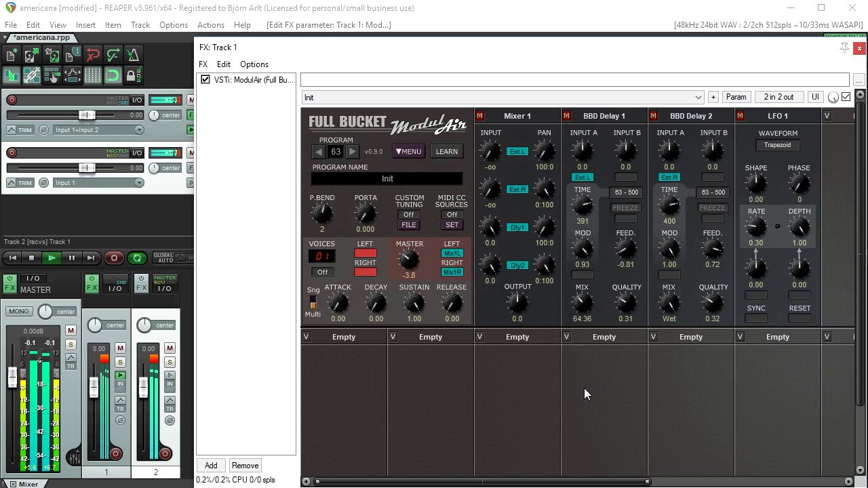Click the PROGRAM NAME Init field
868x488 pixels.
click(x=387, y=179)
